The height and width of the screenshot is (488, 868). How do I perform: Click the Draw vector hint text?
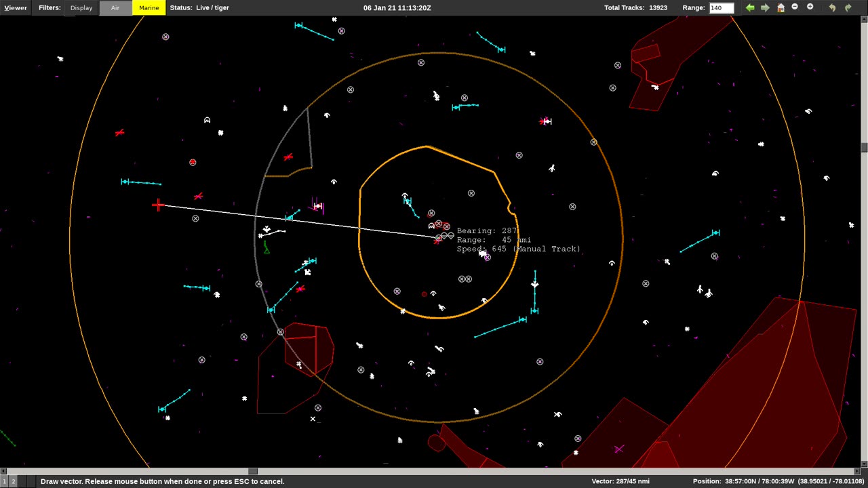pyautogui.click(x=162, y=481)
